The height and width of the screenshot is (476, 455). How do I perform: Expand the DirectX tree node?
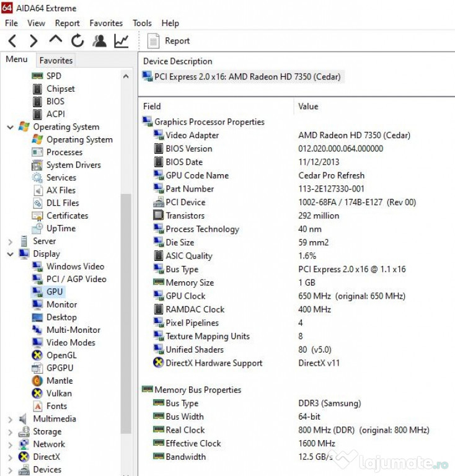(x=11, y=457)
